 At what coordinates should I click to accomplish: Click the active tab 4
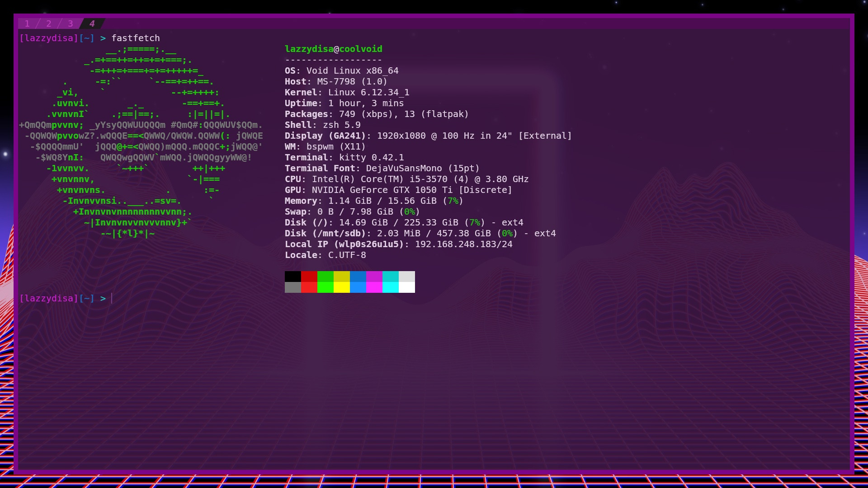click(92, 23)
